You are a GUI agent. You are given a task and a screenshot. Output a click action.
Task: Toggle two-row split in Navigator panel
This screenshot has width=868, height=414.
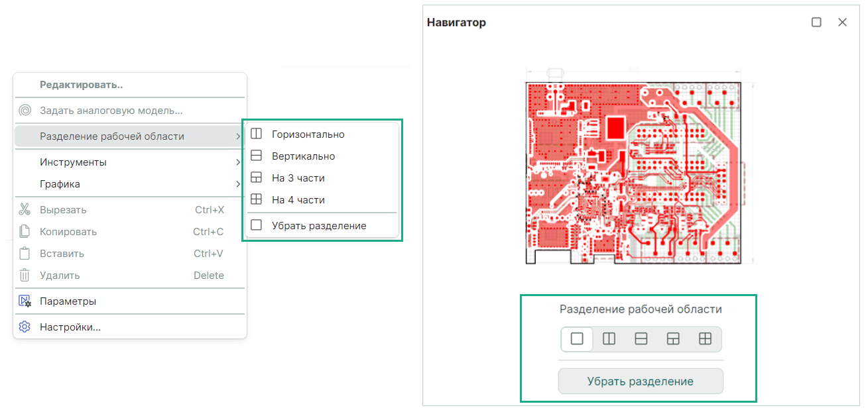[x=641, y=339]
